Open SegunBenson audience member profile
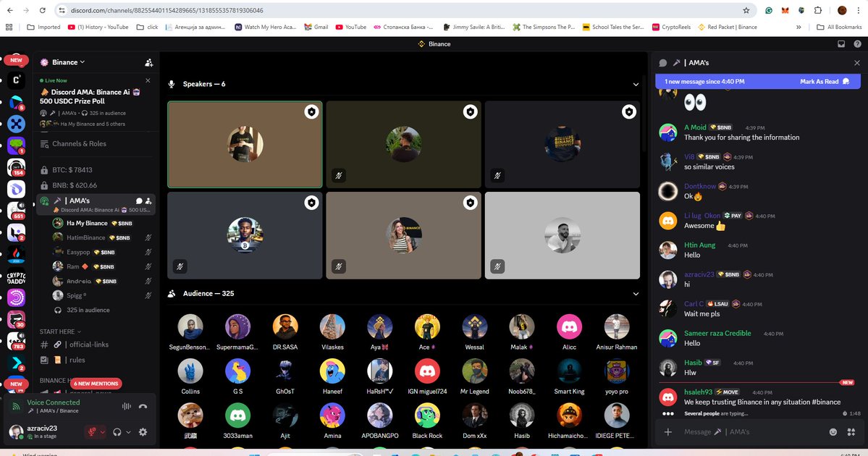Screen dimensions: 868x456 [190, 332]
